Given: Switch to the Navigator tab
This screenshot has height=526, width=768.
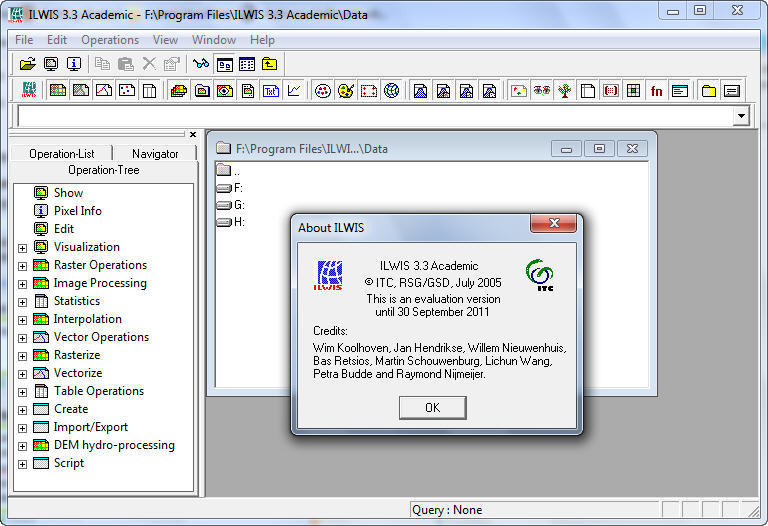Looking at the screenshot, I should coord(155,154).
